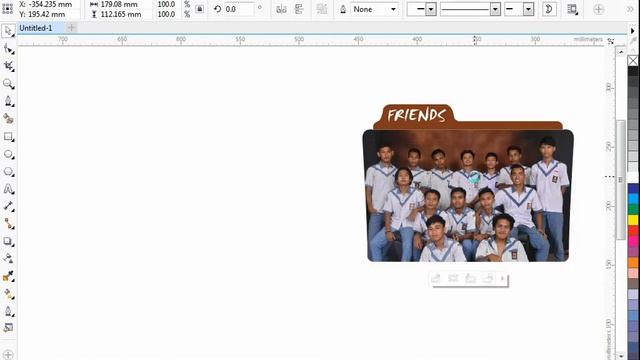The height and width of the screenshot is (360, 640).
Task: Click the object origin grid icon
Action: [x=7, y=9]
